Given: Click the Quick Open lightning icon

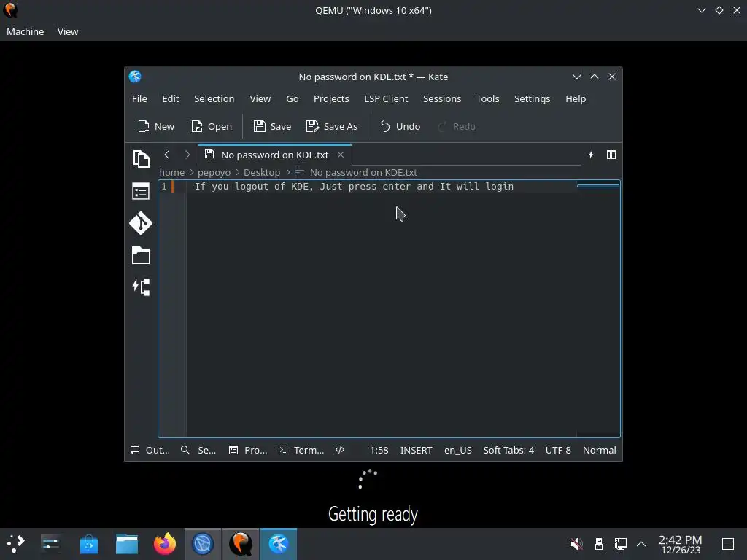Looking at the screenshot, I should pyautogui.click(x=591, y=155).
